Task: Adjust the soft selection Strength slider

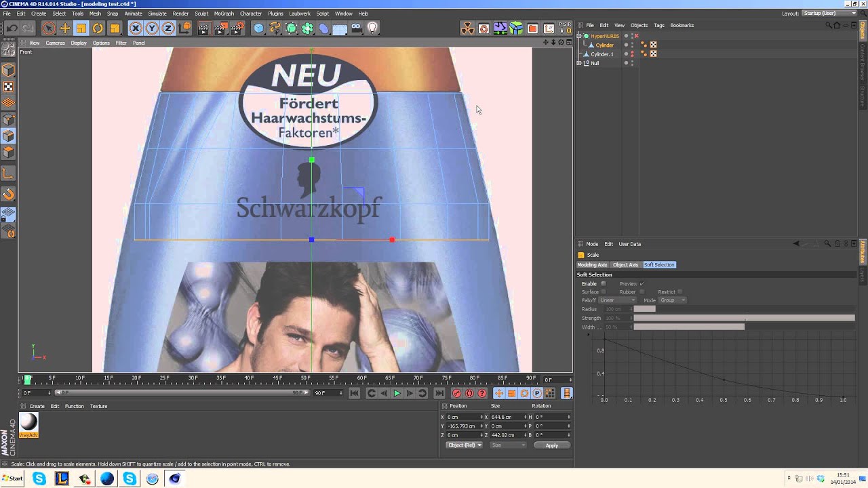Action: click(744, 318)
